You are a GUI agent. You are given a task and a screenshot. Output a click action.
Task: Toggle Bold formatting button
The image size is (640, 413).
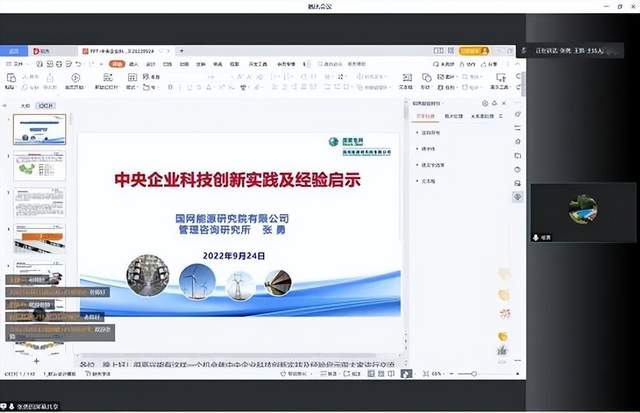pos(170,87)
